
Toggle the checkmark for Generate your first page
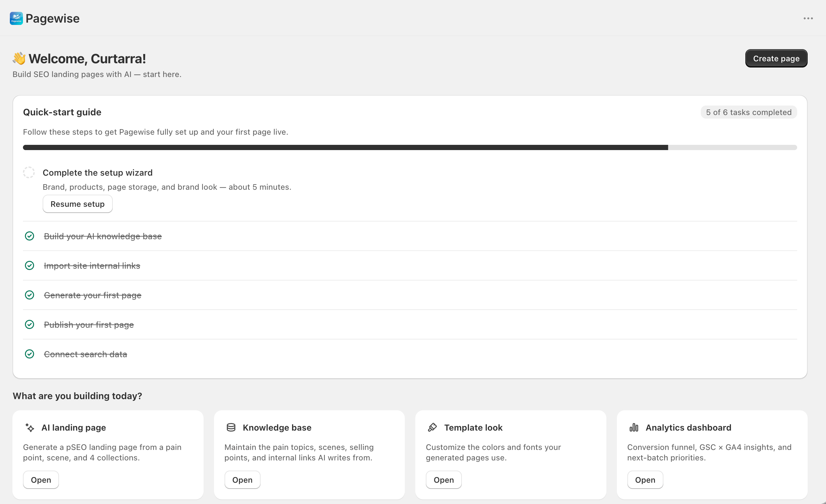coord(29,295)
